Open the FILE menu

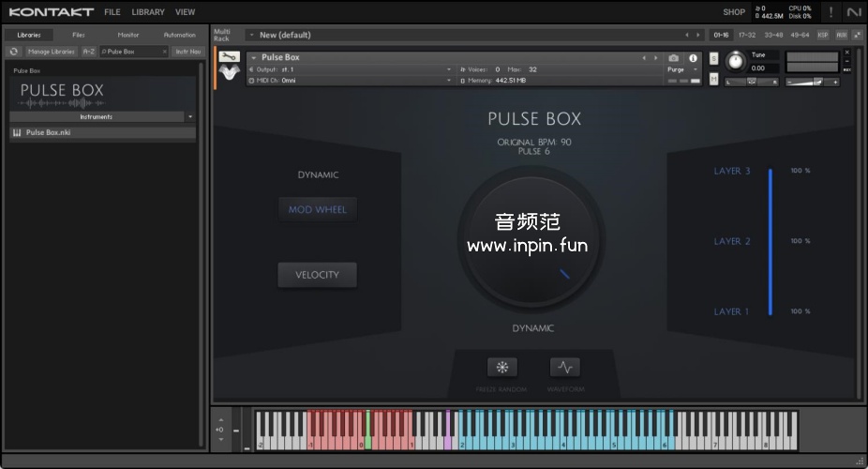point(112,11)
